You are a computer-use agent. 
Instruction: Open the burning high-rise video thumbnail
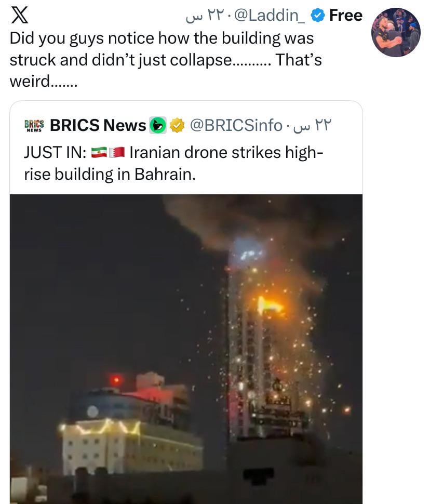[186, 348]
